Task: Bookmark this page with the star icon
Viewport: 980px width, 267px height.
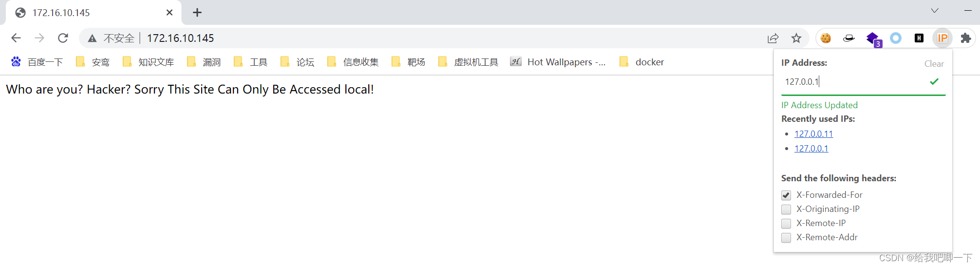Action: tap(796, 38)
